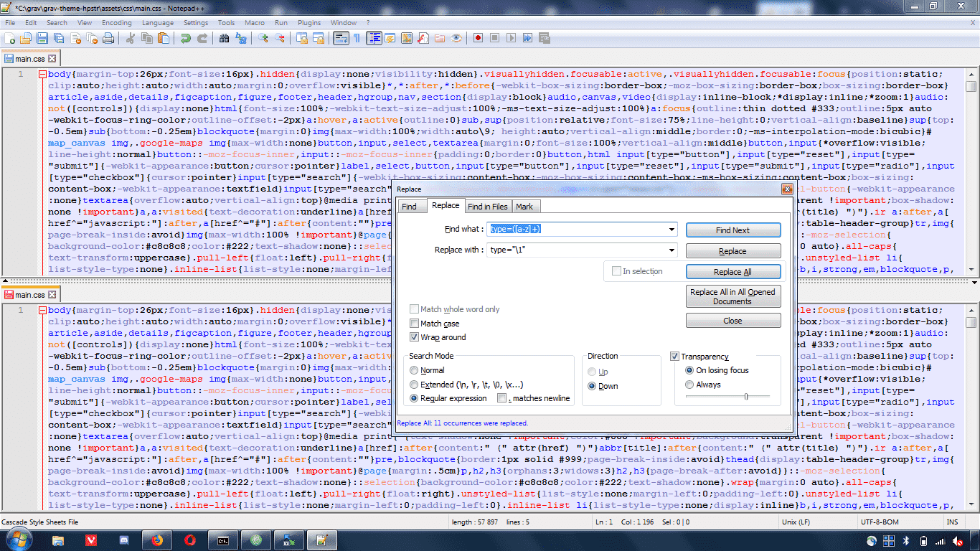
Task: Click the transparency slider handle
Action: tap(746, 396)
